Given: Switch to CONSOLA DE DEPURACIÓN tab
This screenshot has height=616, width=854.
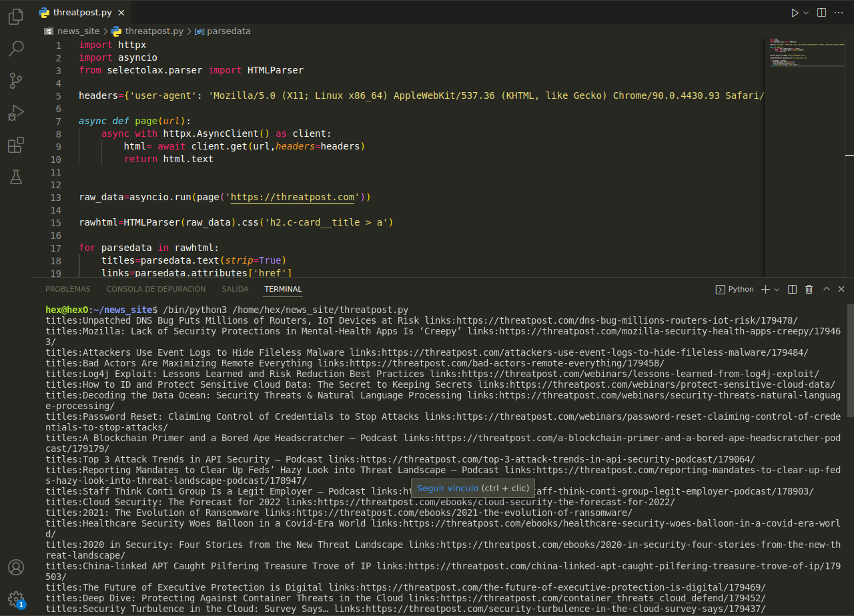Looking at the screenshot, I should [156, 289].
